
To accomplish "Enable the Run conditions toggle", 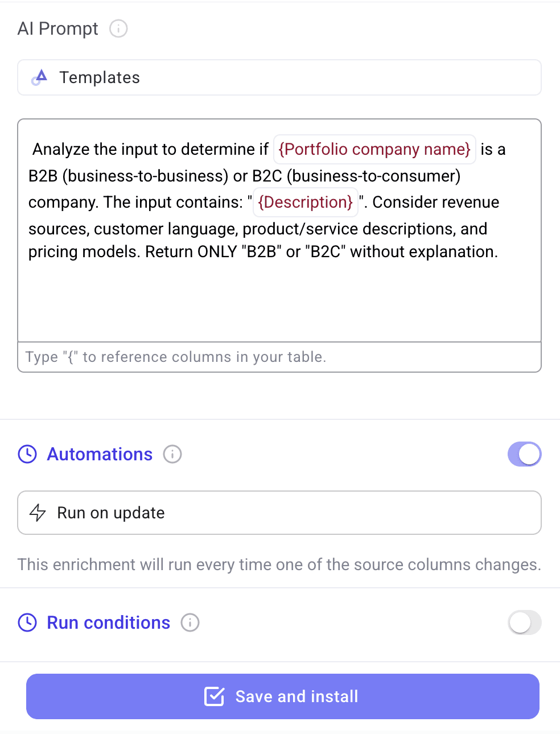I will (x=525, y=622).
